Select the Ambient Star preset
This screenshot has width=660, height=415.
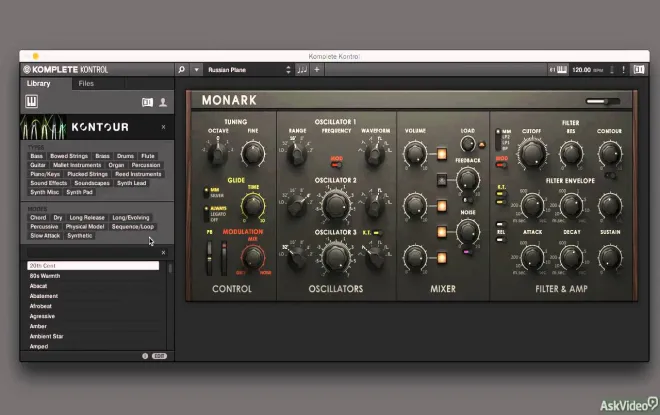[x=93, y=336]
